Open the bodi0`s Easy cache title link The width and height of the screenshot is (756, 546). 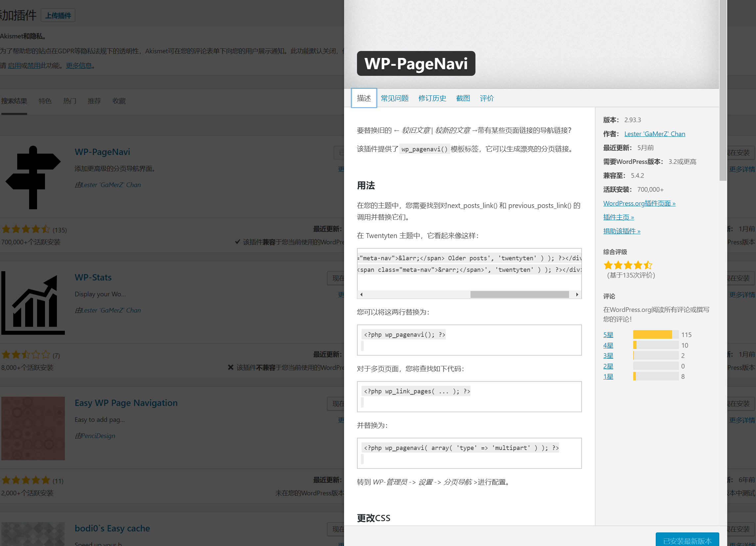(x=112, y=528)
